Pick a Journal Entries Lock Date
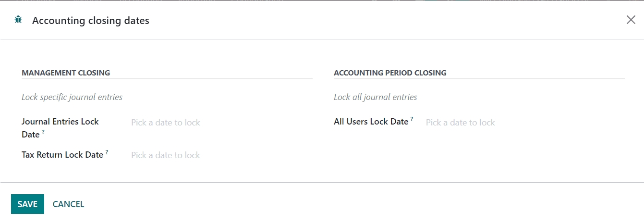644x224 pixels. (x=166, y=123)
